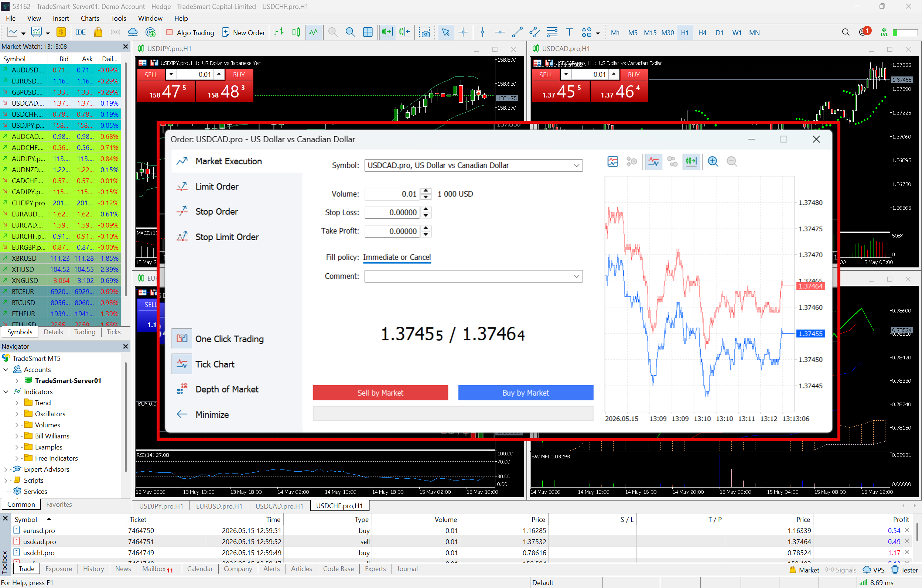Toggle the tick chart view icon in dialog
The image size is (922, 588).
[x=653, y=161]
